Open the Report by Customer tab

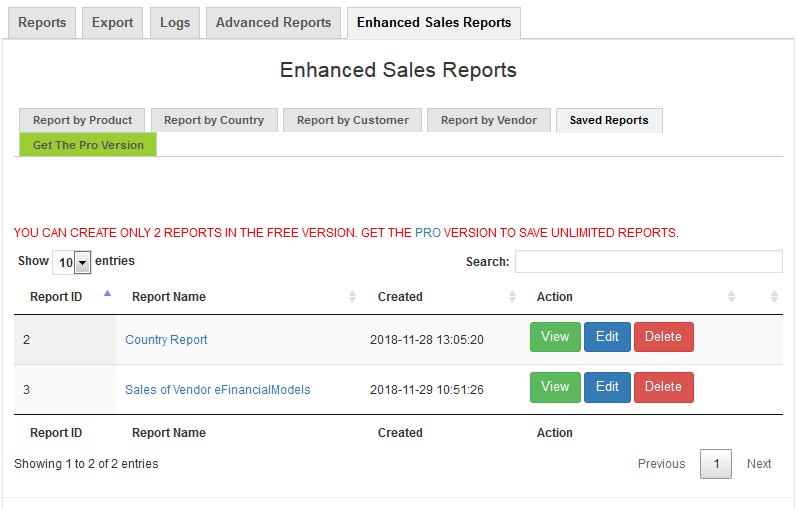(x=353, y=120)
